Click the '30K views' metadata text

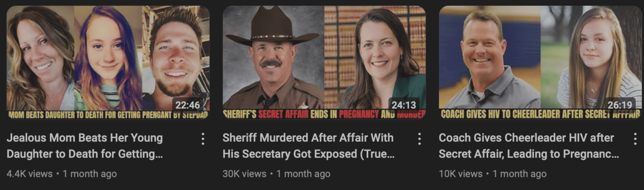coord(244,174)
